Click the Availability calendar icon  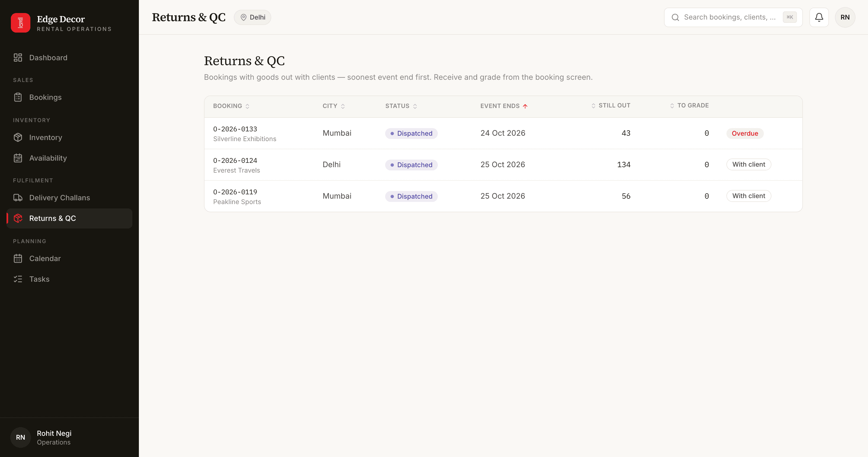(18, 158)
